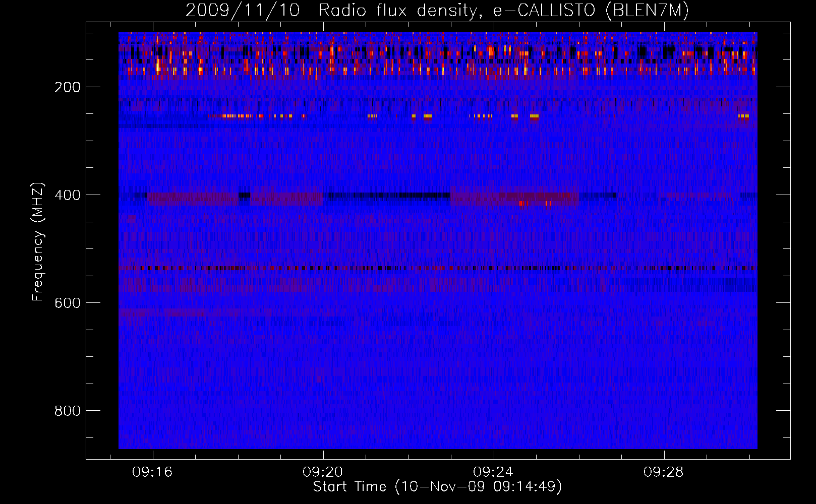The width and height of the screenshot is (816, 504).
Task: Click the 09:20 time tick label
Action: pos(323,472)
